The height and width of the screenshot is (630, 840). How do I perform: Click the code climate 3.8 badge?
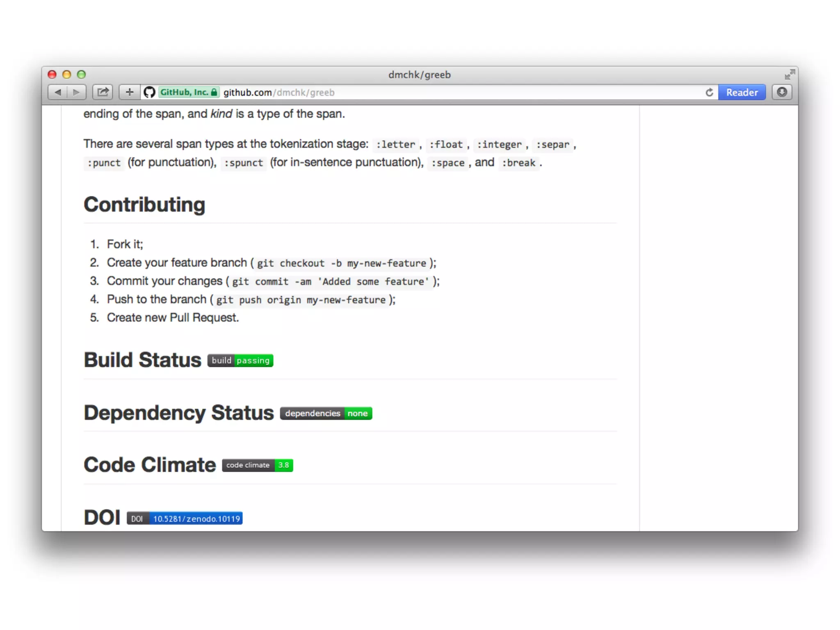[x=258, y=465]
